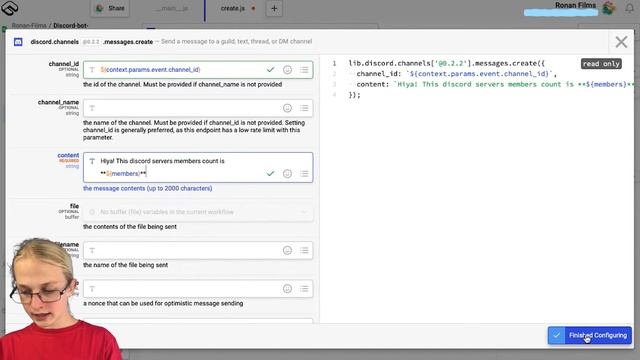
Task: Close the configuration dialog
Action: click(621, 42)
